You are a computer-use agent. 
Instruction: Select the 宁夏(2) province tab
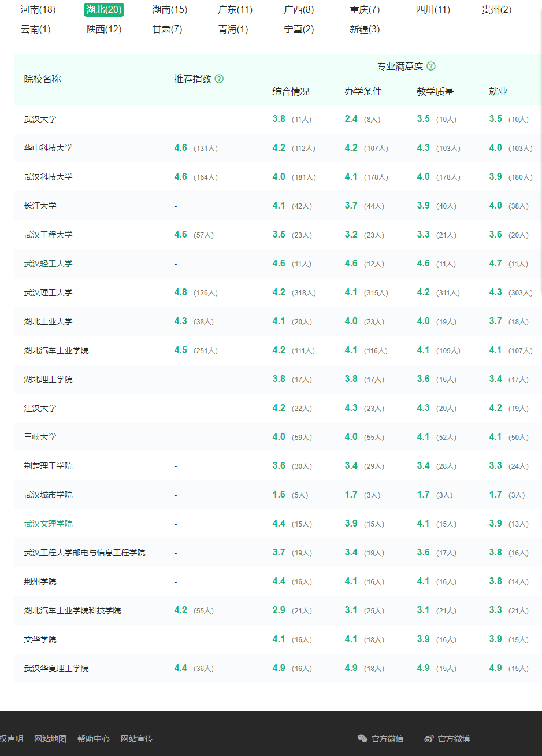[299, 29]
